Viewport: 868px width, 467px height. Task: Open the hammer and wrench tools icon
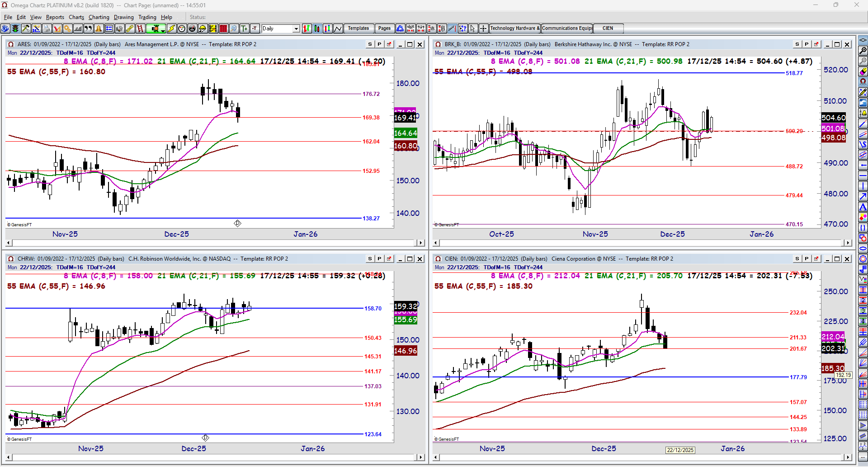(x=26, y=29)
